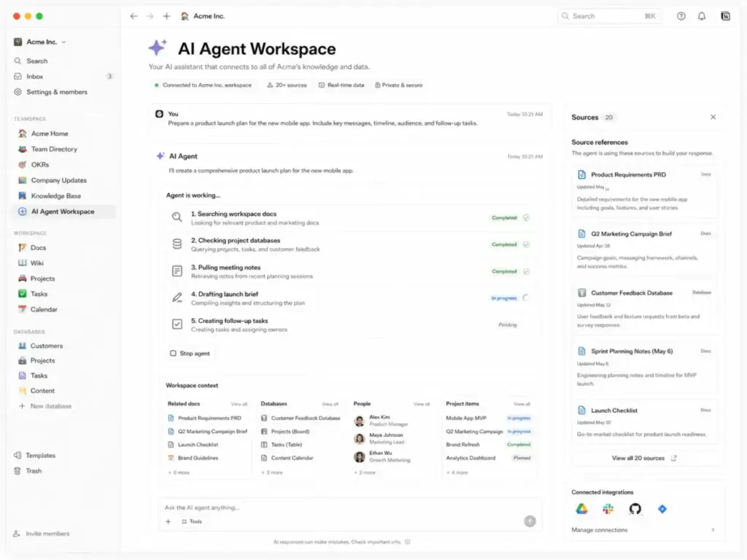Open Content Calendar database

coord(287,458)
